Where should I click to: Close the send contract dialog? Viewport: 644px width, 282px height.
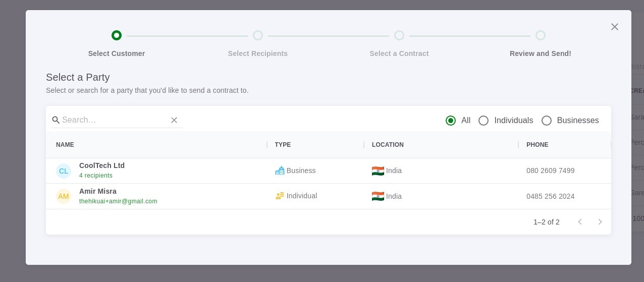[x=614, y=27]
